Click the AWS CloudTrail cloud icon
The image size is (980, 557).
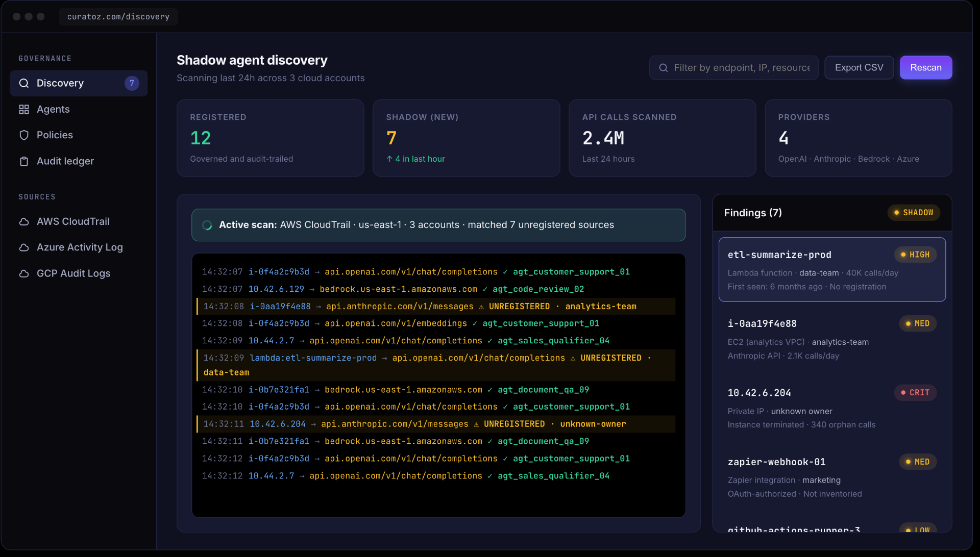tap(24, 222)
